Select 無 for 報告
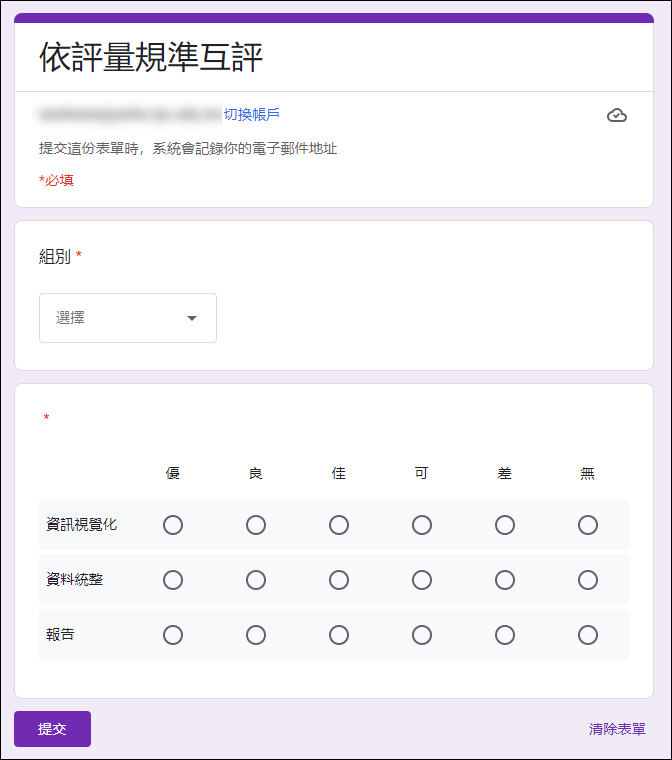 click(588, 635)
